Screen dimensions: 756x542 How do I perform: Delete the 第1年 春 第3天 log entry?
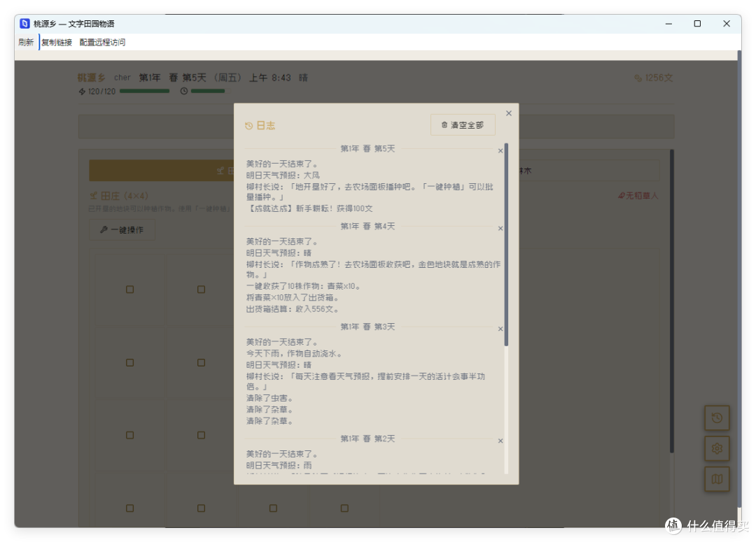500,329
